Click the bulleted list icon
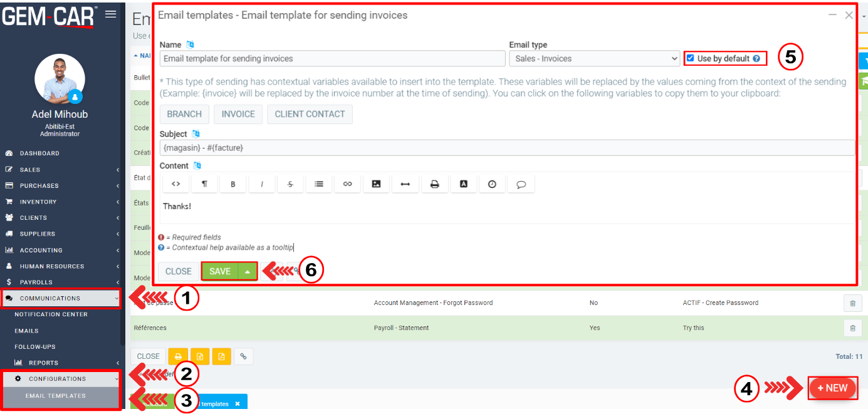The height and width of the screenshot is (414, 868). [319, 184]
